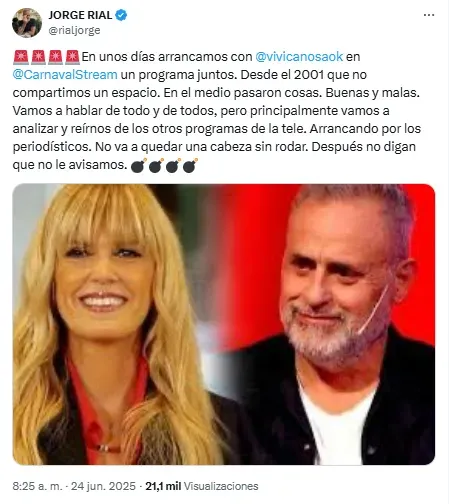Open Jorge Rial's profile avatar
Screen dimensions: 450x504
point(27,23)
